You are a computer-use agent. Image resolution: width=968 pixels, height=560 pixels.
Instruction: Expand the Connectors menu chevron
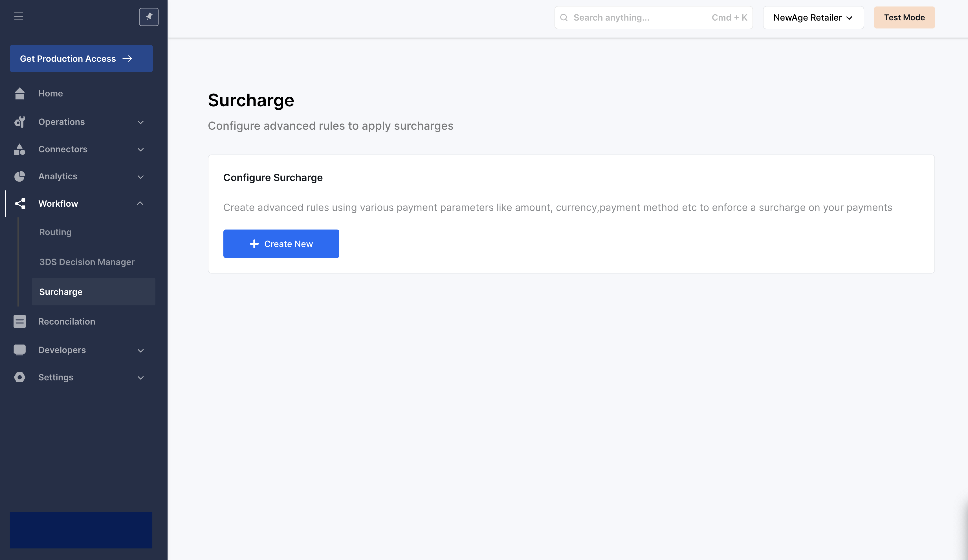(140, 149)
